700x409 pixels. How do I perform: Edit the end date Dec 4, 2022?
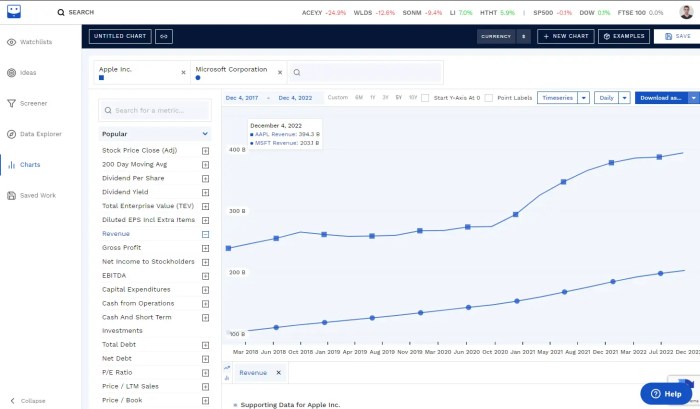click(x=295, y=98)
